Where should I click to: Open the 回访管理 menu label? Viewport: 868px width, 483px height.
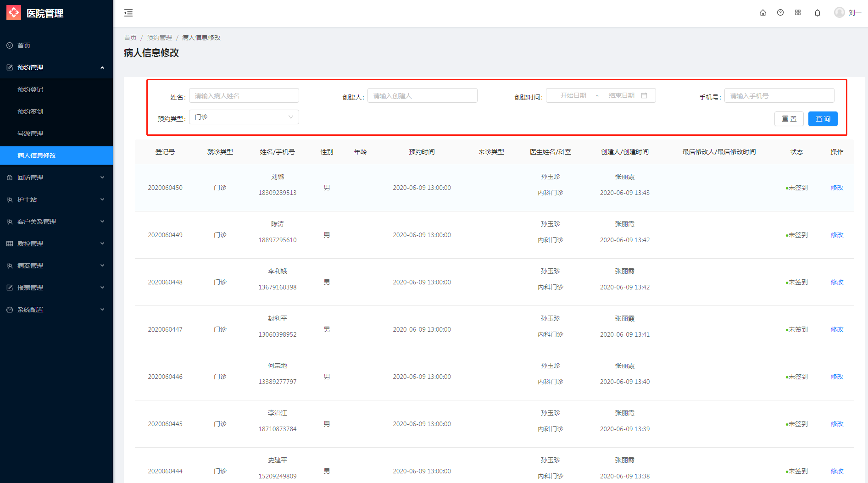[30, 178]
